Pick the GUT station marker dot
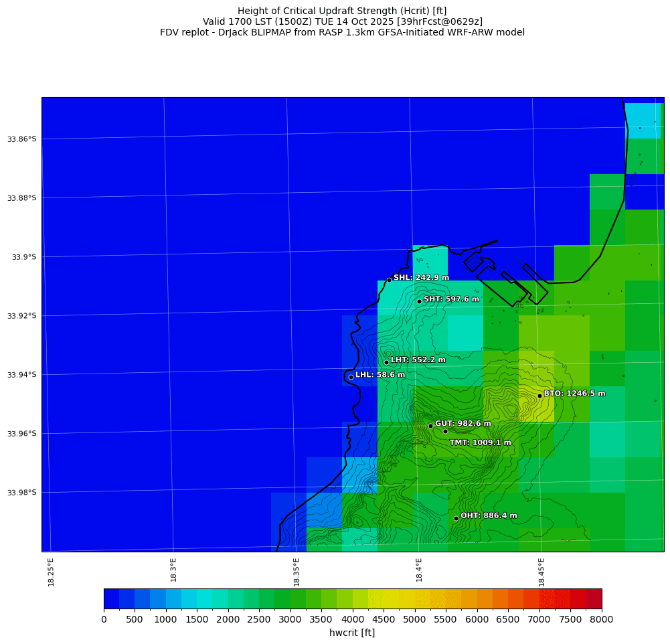This screenshot has width=670, height=644. click(430, 426)
